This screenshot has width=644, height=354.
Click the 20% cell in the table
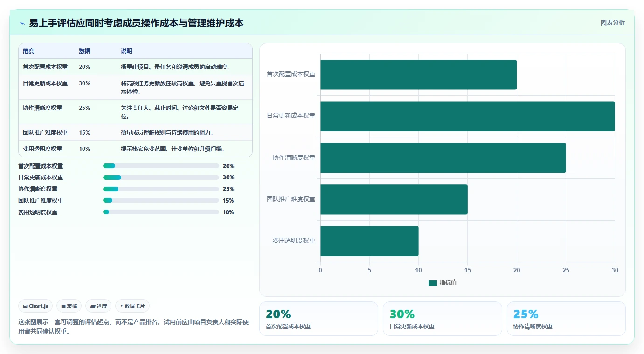[x=84, y=67]
